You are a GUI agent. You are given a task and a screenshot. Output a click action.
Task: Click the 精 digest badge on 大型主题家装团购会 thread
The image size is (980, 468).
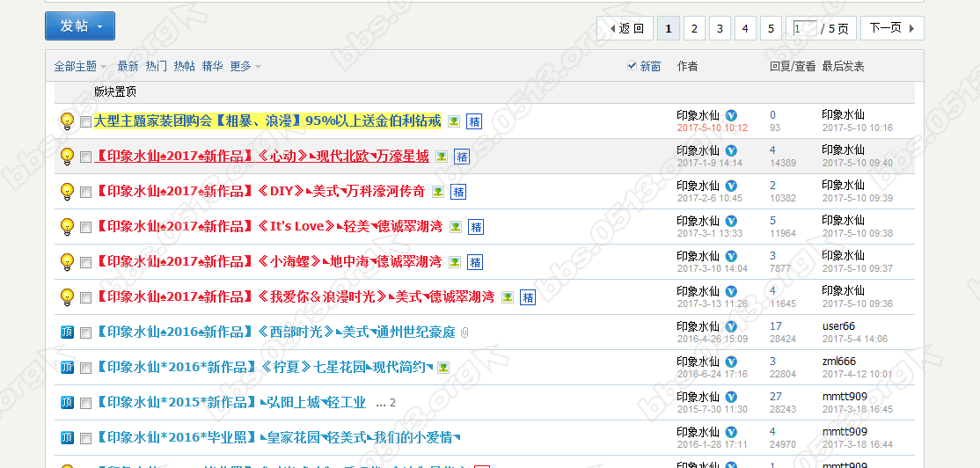(x=474, y=121)
